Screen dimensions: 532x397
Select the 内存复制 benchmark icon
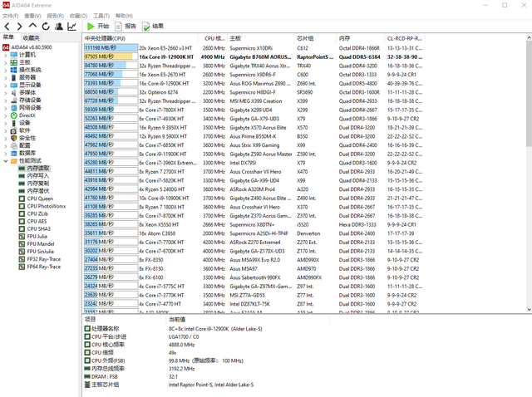coord(22,184)
